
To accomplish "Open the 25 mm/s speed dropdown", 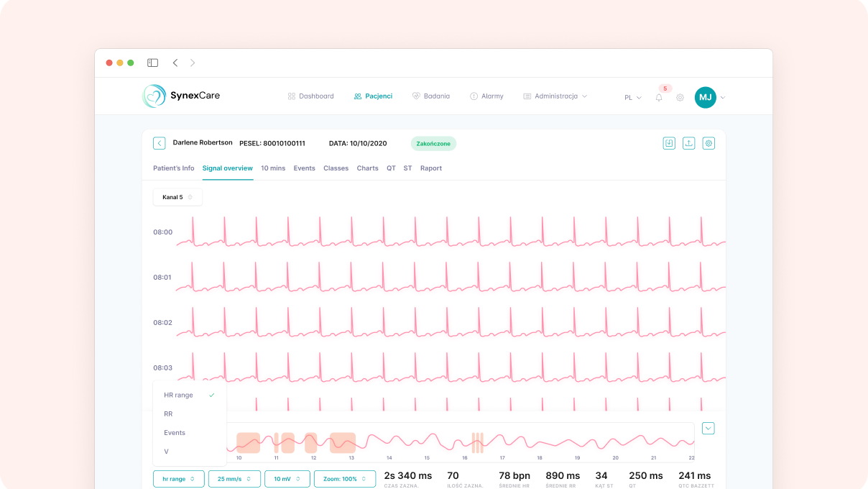I will 234,479.
